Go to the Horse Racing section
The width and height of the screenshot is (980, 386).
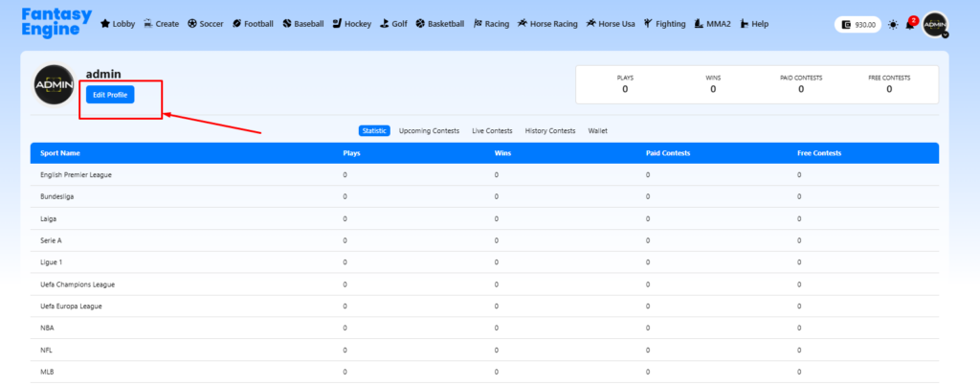click(x=548, y=23)
